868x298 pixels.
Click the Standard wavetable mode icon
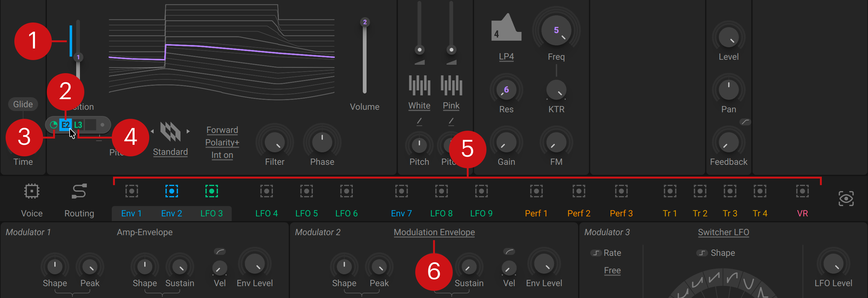tap(170, 132)
